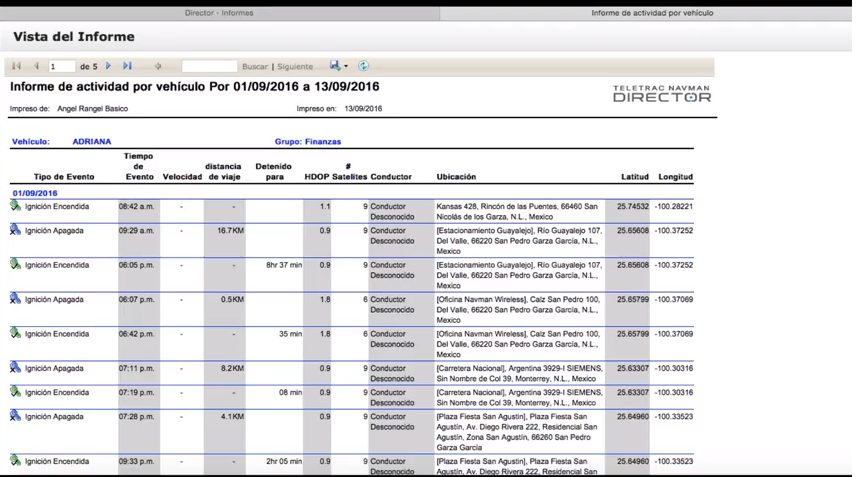
Task: Click the 08:42 a.m. Ignición Encendida icon
Action: 16,206
